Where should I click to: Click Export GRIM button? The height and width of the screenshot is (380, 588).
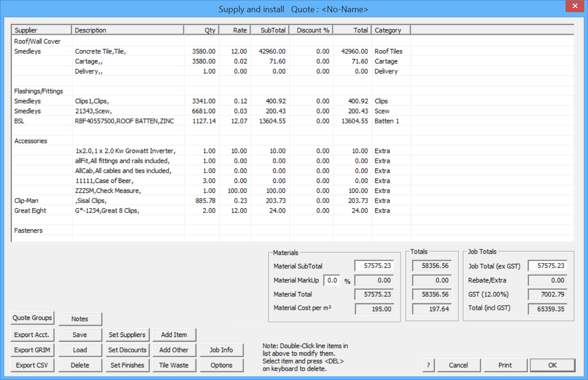coord(32,350)
